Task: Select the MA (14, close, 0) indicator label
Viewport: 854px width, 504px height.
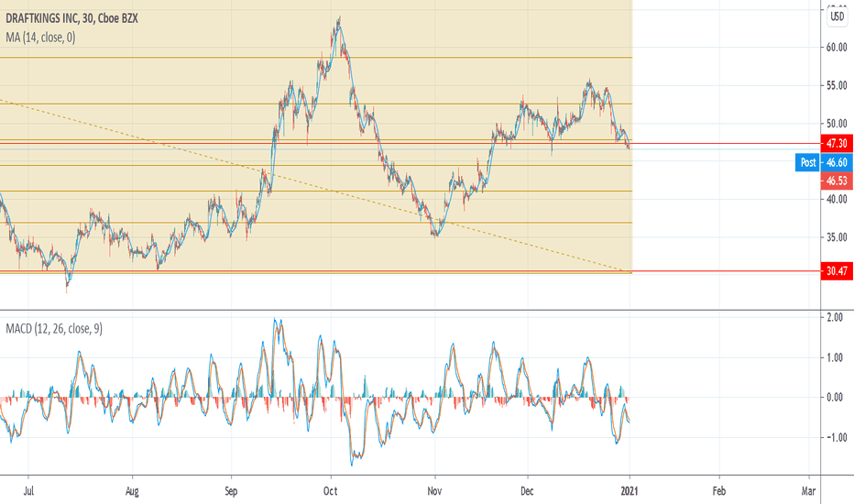Action: pos(40,38)
